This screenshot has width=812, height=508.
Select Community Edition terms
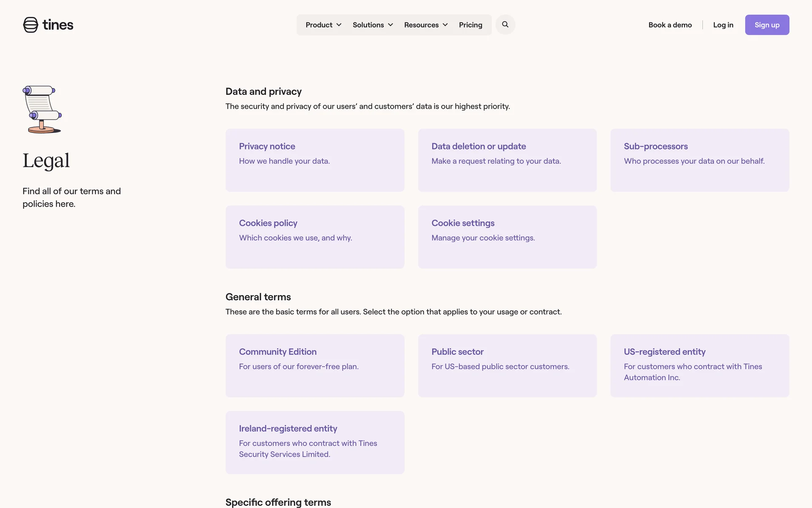click(x=315, y=365)
